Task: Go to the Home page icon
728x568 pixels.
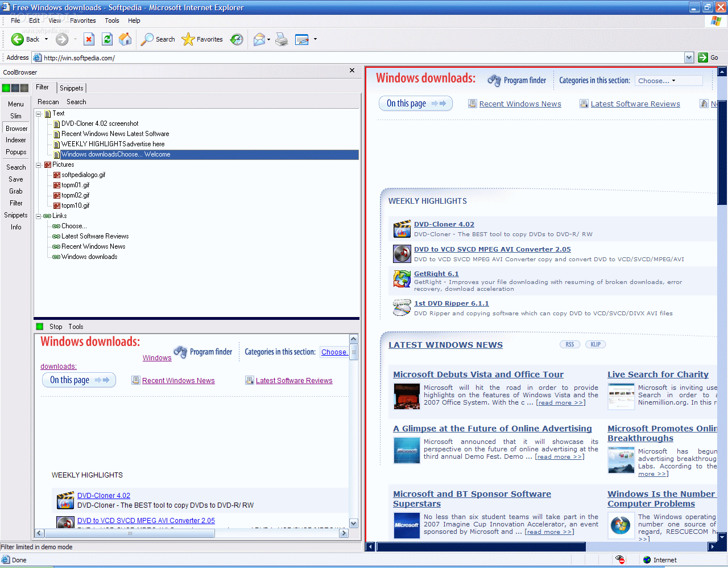Action: point(125,39)
